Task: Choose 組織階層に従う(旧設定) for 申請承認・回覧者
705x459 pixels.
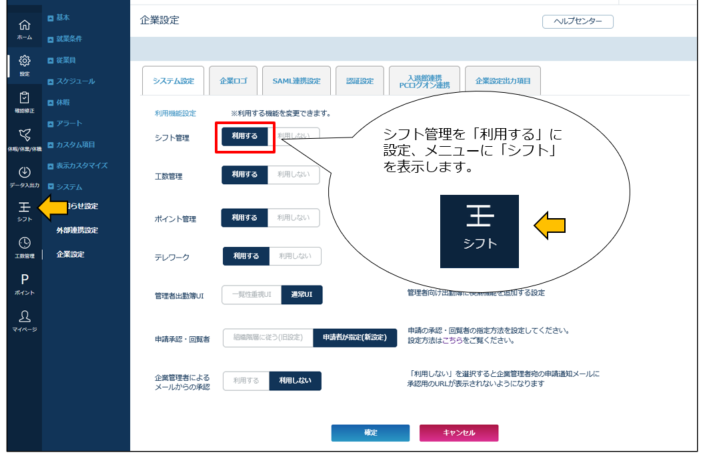Action: (268, 338)
